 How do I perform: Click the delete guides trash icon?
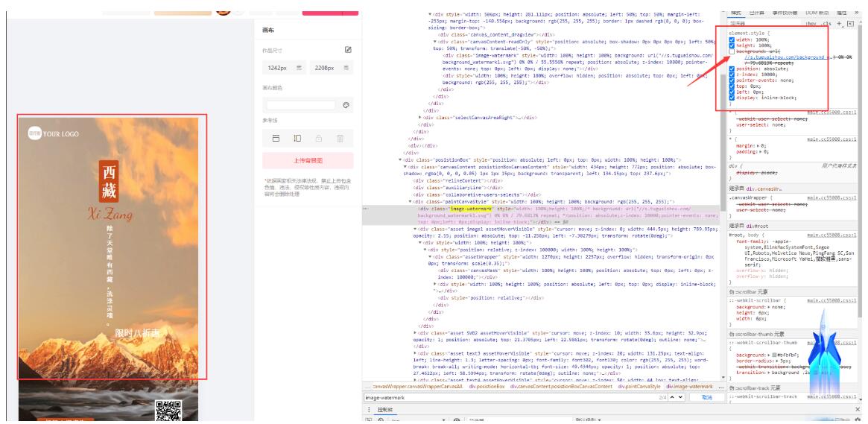point(340,139)
